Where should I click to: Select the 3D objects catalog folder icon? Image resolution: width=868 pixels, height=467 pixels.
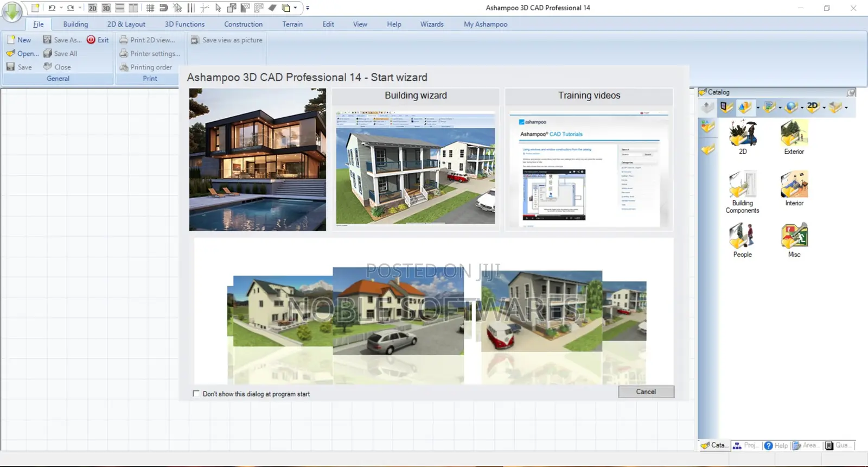pyautogui.click(x=745, y=107)
